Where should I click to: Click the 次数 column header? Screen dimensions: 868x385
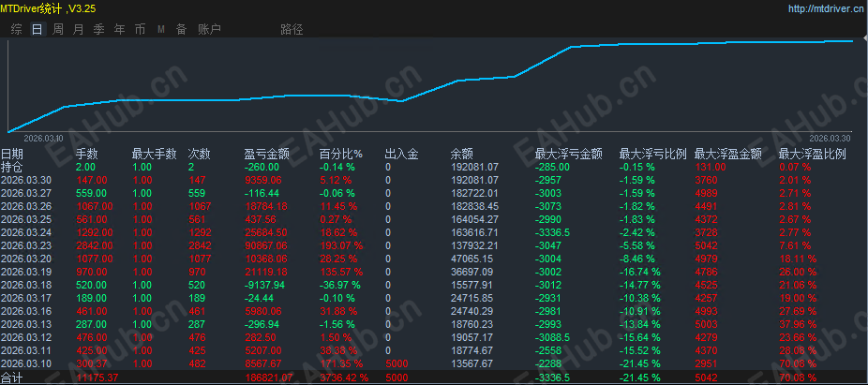(200, 154)
